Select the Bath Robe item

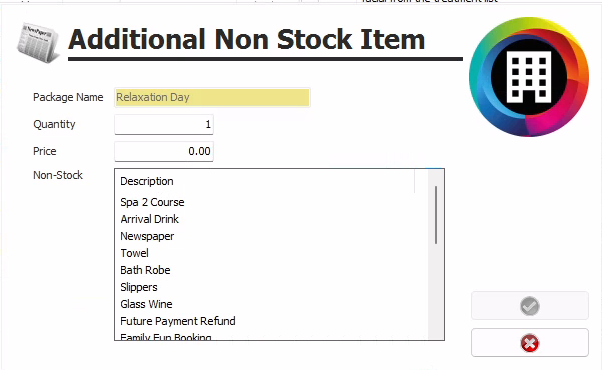tap(145, 270)
